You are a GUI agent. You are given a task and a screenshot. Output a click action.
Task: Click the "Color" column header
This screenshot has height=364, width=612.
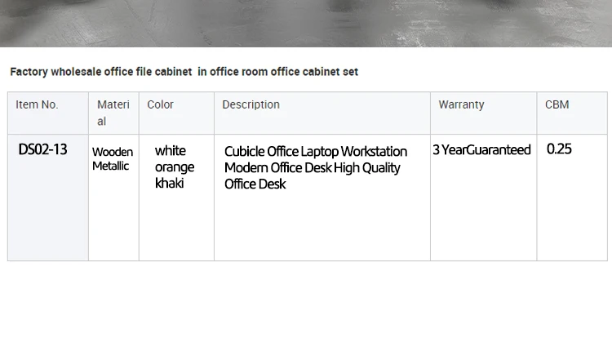tap(160, 104)
